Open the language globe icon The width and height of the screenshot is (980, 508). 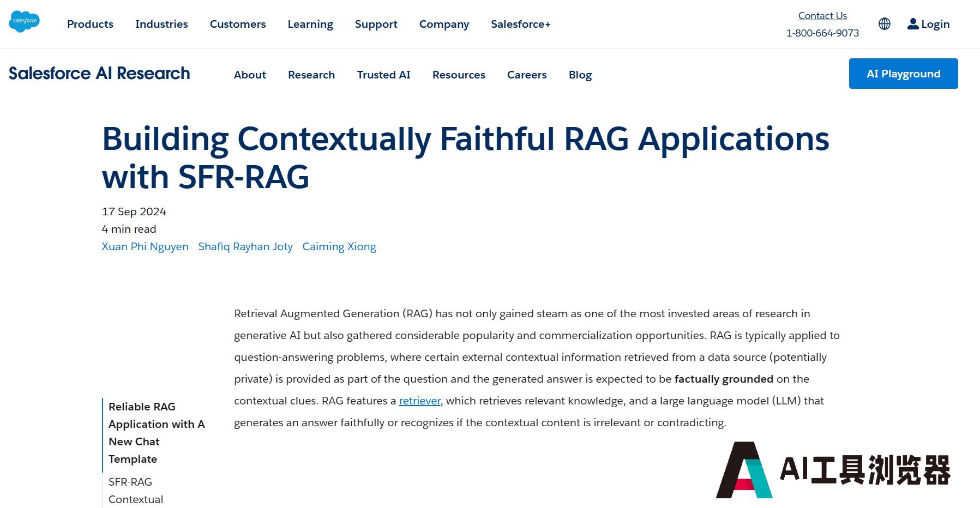(x=885, y=23)
